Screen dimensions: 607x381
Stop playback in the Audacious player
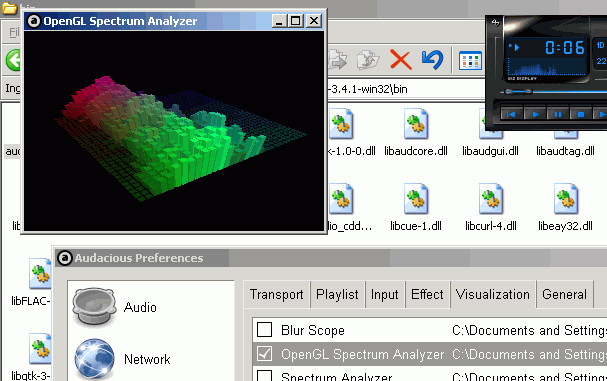[x=581, y=114]
